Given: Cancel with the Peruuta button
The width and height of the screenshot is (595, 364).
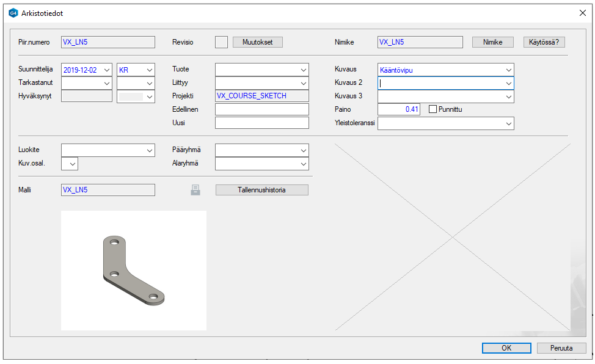Looking at the screenshot, I should 561,348.
